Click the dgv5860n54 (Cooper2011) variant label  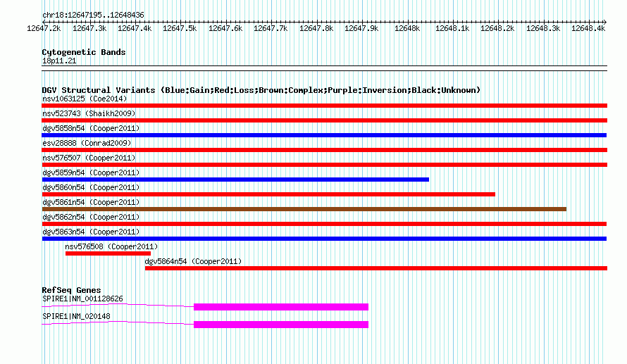91,187
